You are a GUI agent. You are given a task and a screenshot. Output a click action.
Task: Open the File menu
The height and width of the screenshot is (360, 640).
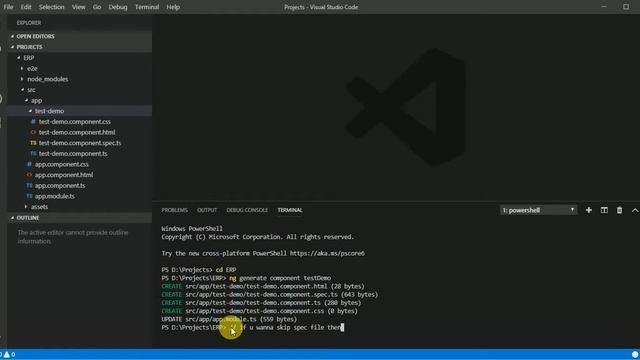click(8, 7)
